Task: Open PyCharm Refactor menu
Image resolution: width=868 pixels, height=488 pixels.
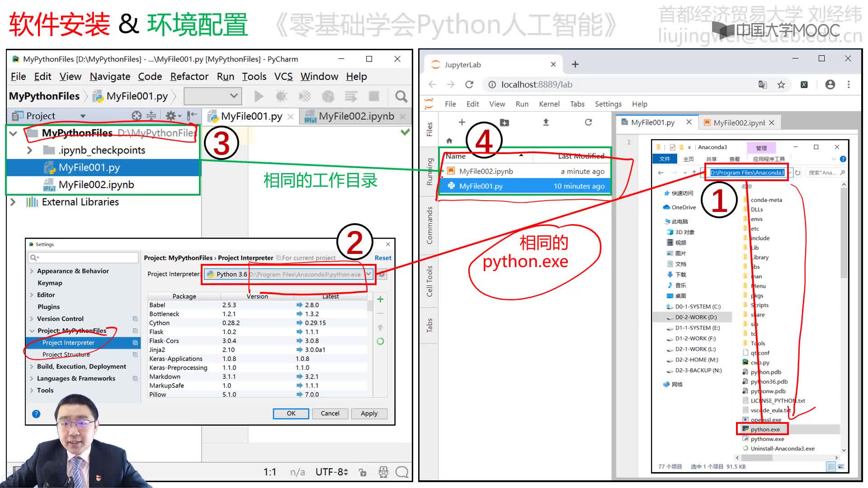Action: pyautogui.click(x=189, y=76)
